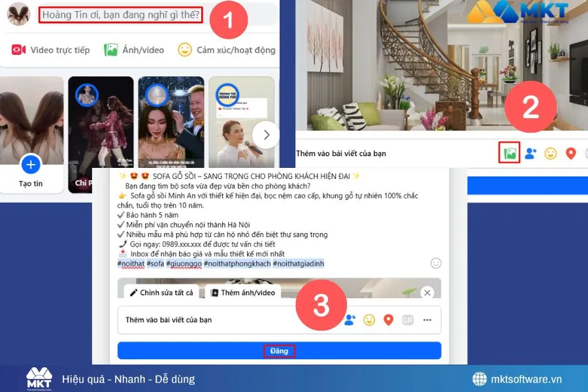
Task: Open the more options ellipsis icon
Action: 429,319
